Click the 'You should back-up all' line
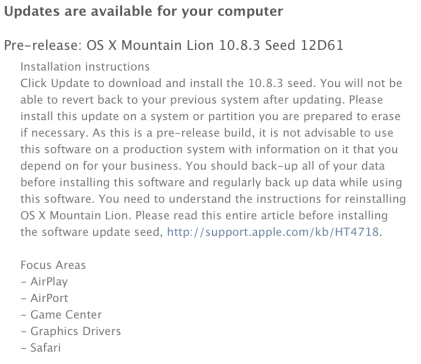This screenshot has width=421, height=364. click(203, 166)
